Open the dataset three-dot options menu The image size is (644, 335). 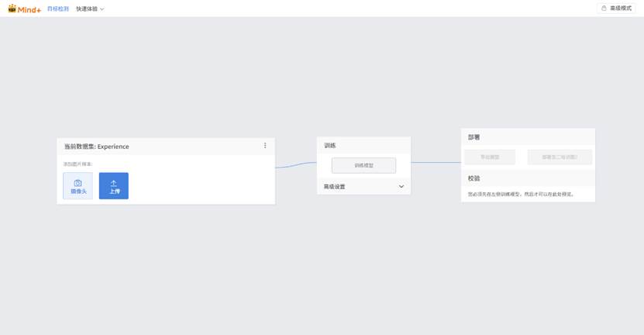[x=265, y=146]
